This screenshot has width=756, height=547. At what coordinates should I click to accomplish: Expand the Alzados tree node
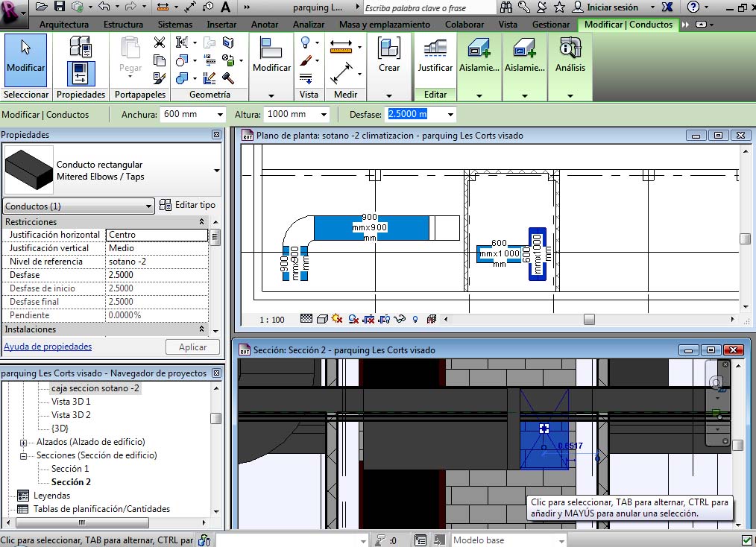pyautogui.click(x=23, y=442)
